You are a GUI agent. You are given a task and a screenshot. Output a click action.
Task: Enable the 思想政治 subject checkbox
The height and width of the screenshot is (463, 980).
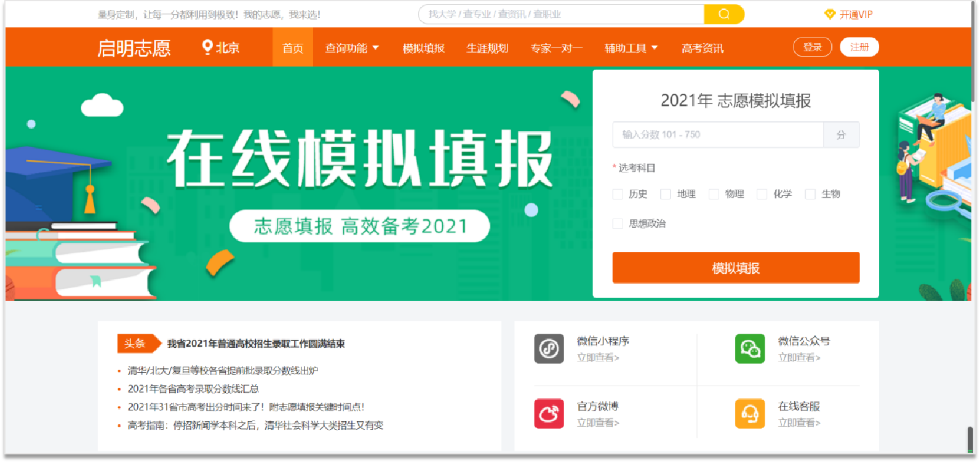618,223
